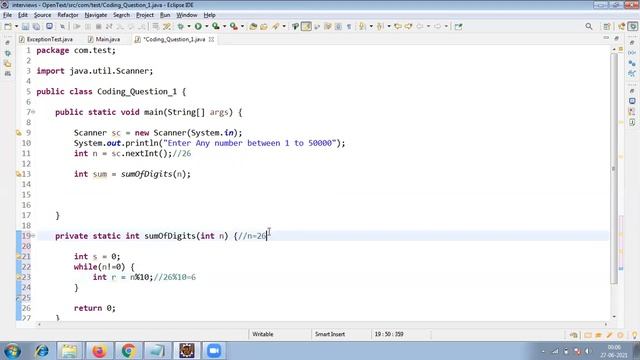Viewport: 640px width, 360px height.
Task: Close the Coding_Question_1.java tab
Action: (211, 40)
